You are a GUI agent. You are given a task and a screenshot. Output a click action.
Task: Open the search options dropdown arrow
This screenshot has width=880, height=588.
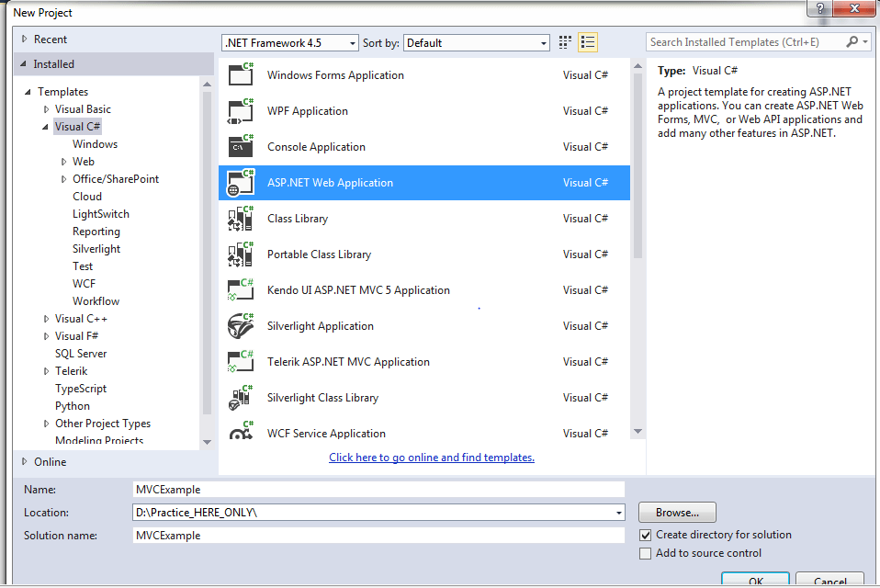[865, 42]
